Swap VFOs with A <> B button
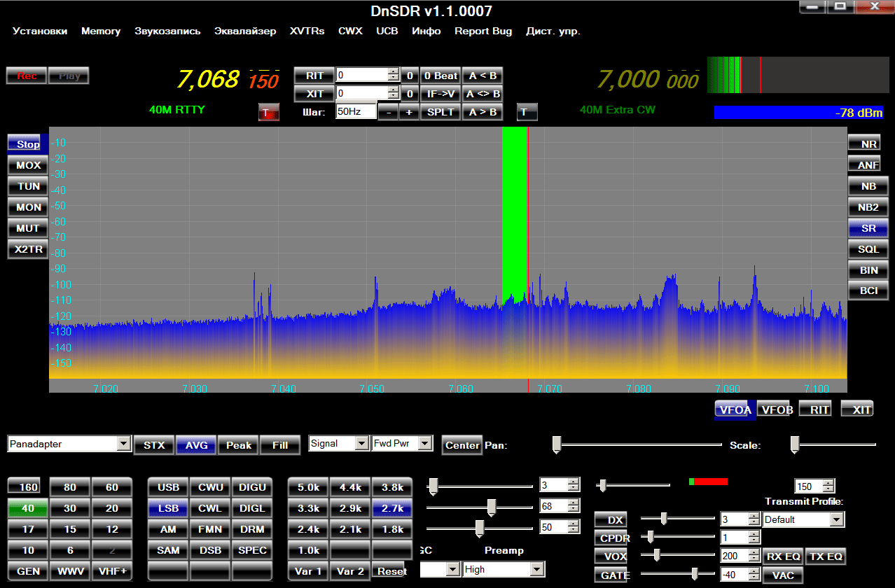The image size is (895, 588). pyautogui.click(x=483, y=94)
